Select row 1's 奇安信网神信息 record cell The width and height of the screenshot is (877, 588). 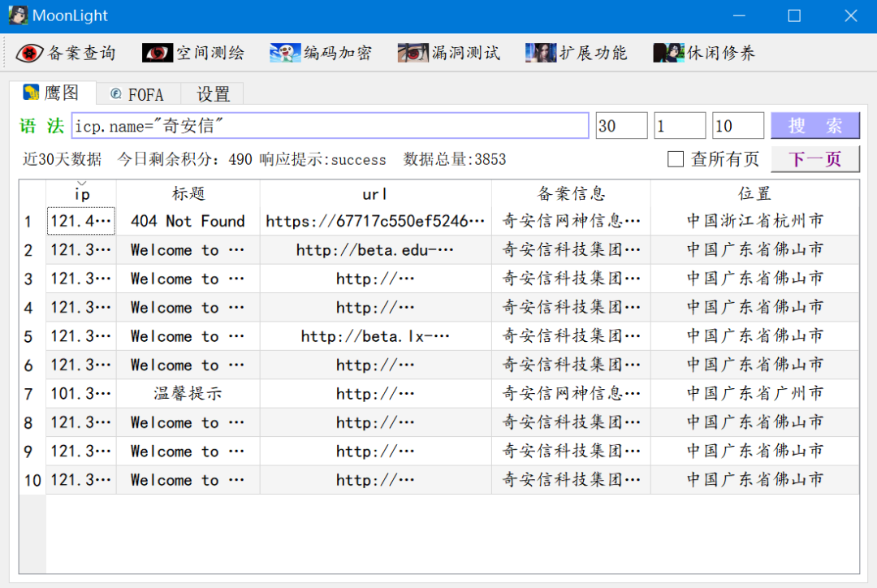[x=571, y=221]
